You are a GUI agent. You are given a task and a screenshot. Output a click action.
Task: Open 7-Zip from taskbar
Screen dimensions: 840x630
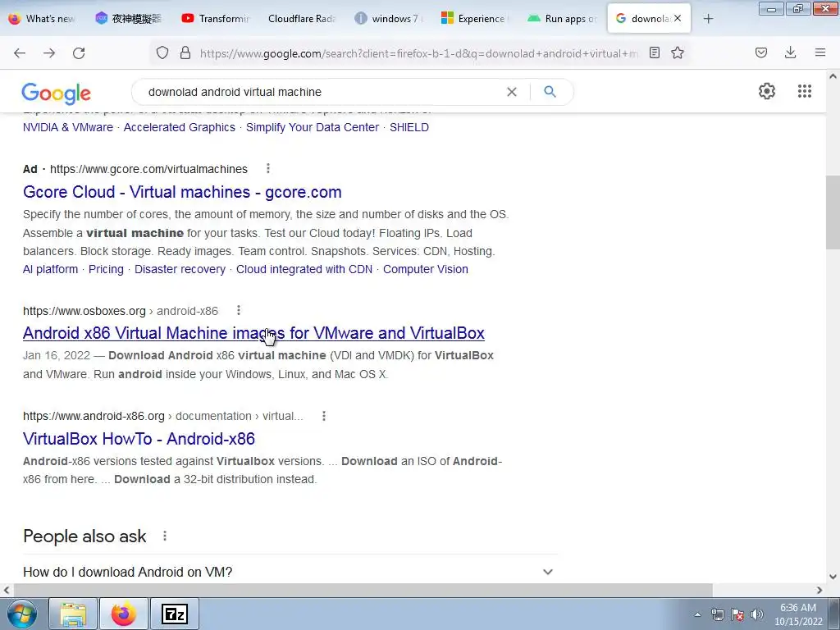(x=175, y=614)
